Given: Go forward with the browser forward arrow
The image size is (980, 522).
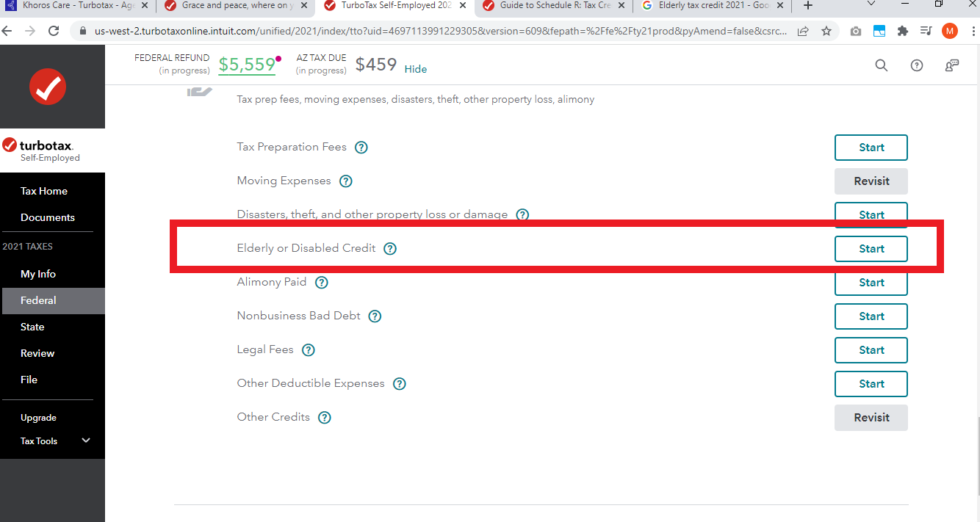Looking at the screenshot, I should (30, 31).
